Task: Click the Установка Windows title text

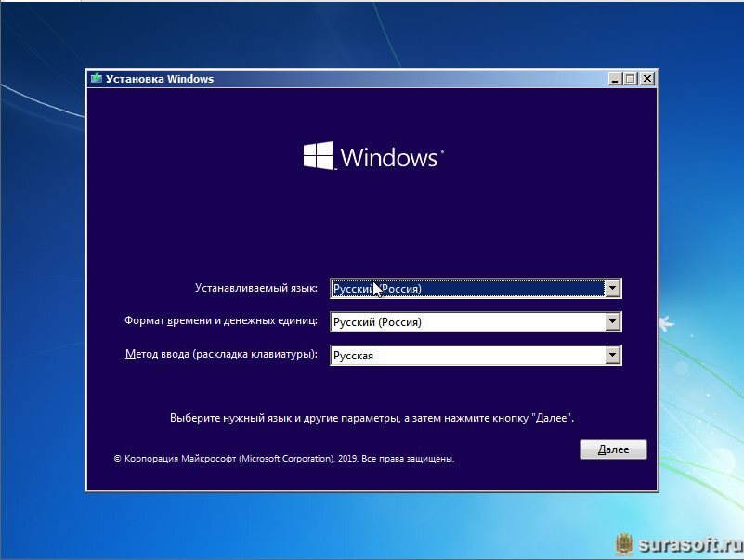Action: click(x=160, y=79)
